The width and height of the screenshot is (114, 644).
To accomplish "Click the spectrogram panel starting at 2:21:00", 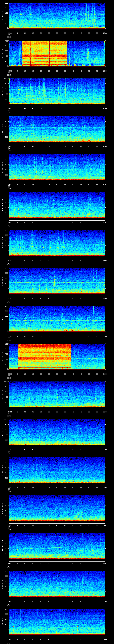I will click(x=57, y=280).
